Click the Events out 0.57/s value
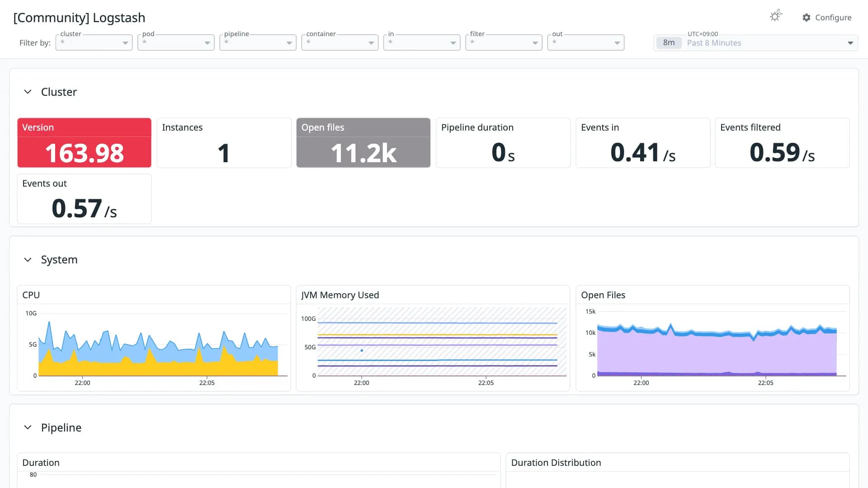 pyautogui.click(x=84, y=209)
